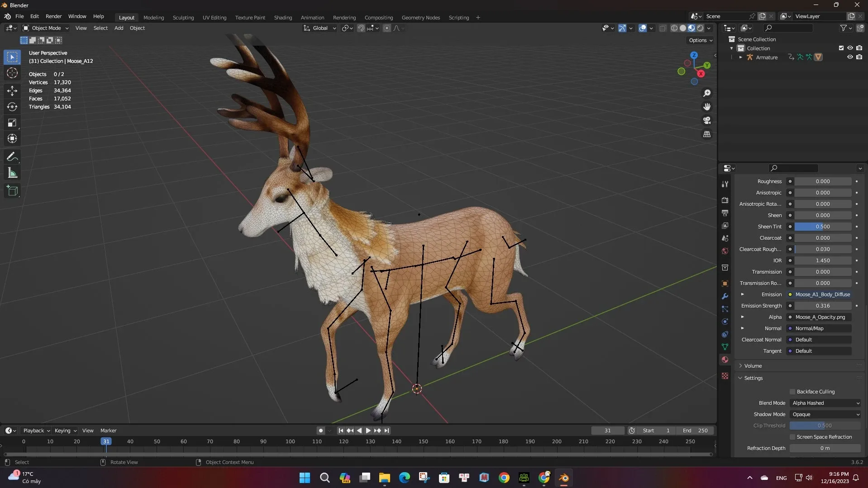This screenshot has width=868, height=488.
Task: Open the Render menu
Action: [x=53, y=16]
